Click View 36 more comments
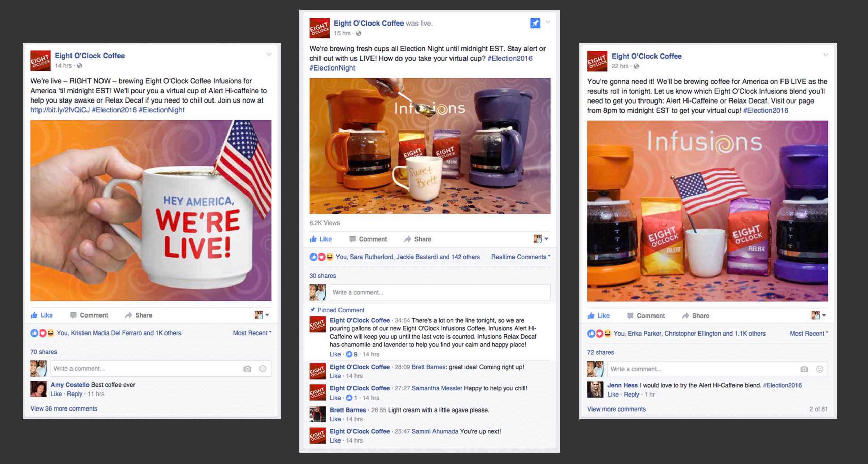 [x=64, y=408]
